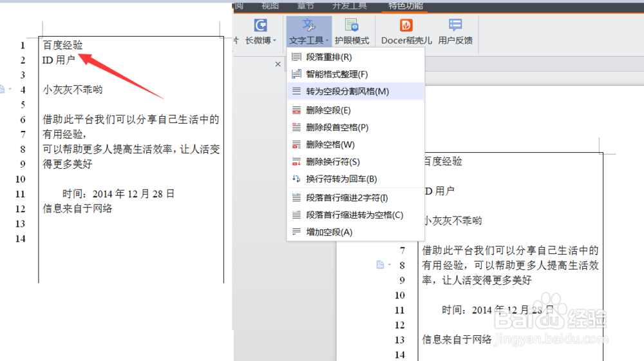Image resolution: width=644 pixels, height=361 pixels.
Task: Close the side pane with the X
Action: coord(278,64)
